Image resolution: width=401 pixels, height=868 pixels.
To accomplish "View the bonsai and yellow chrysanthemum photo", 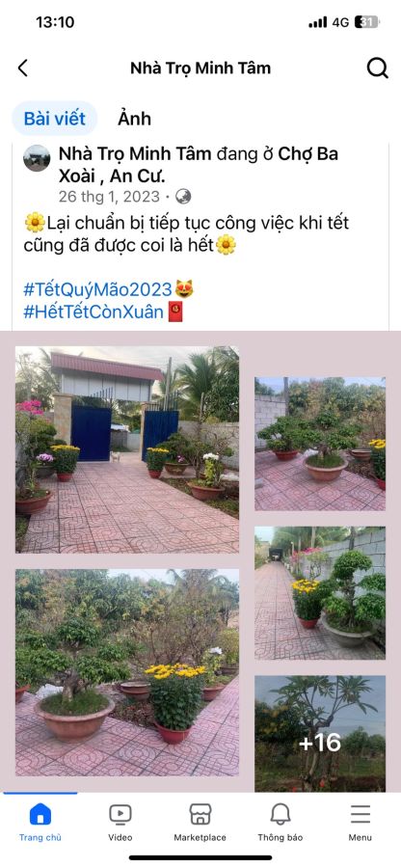I will pyautogui.click(x=127, y=672).
